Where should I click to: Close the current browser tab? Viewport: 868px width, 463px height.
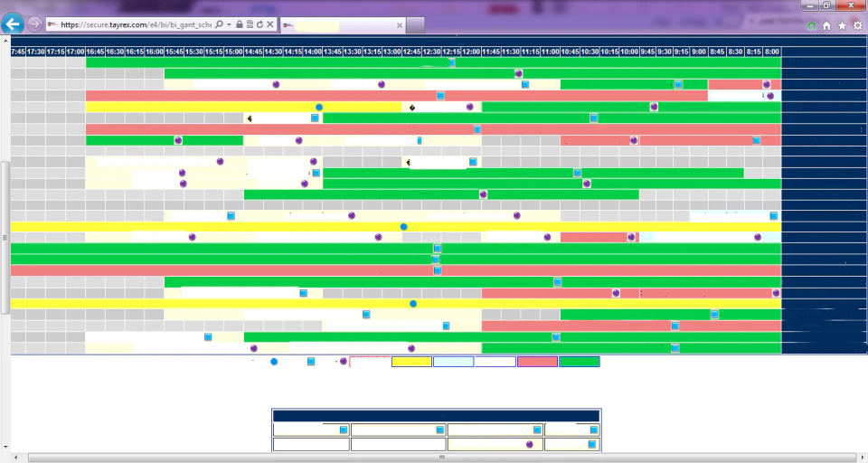(400, 25)
